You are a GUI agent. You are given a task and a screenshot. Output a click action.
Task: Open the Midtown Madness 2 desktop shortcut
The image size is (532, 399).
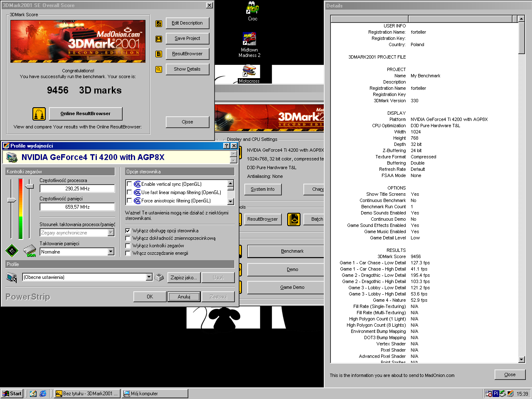[x=249, y=45]
